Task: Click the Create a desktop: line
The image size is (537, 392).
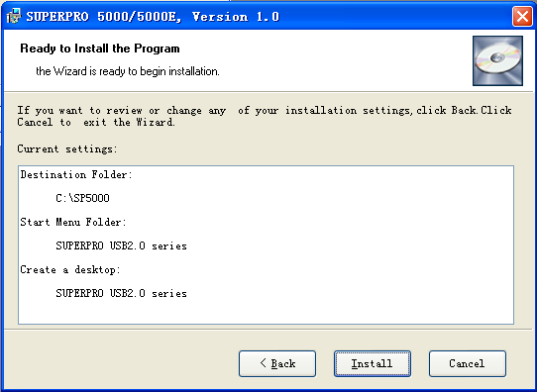Action: click(70, 270)
